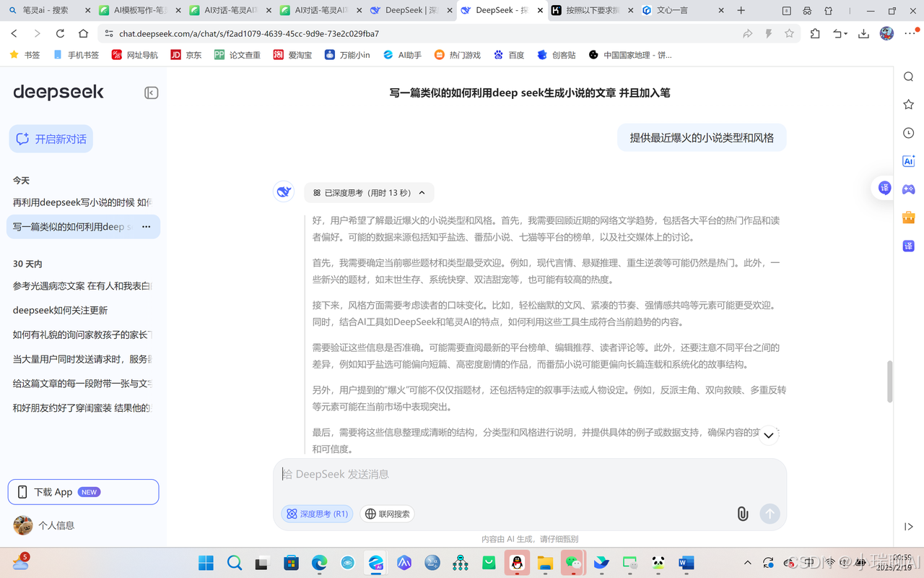Open the sidebar game controller icon
Screen dimensions: 924x578
[909, 189]
